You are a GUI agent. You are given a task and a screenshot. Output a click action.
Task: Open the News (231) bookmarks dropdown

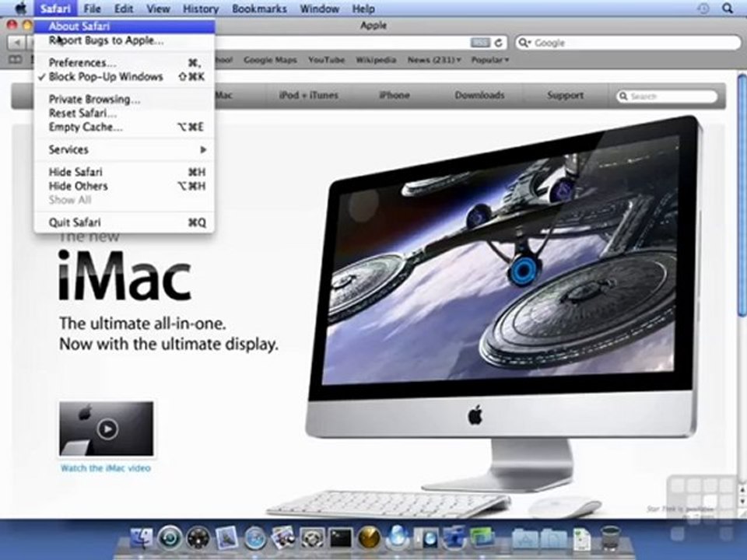tap(434, 60)
